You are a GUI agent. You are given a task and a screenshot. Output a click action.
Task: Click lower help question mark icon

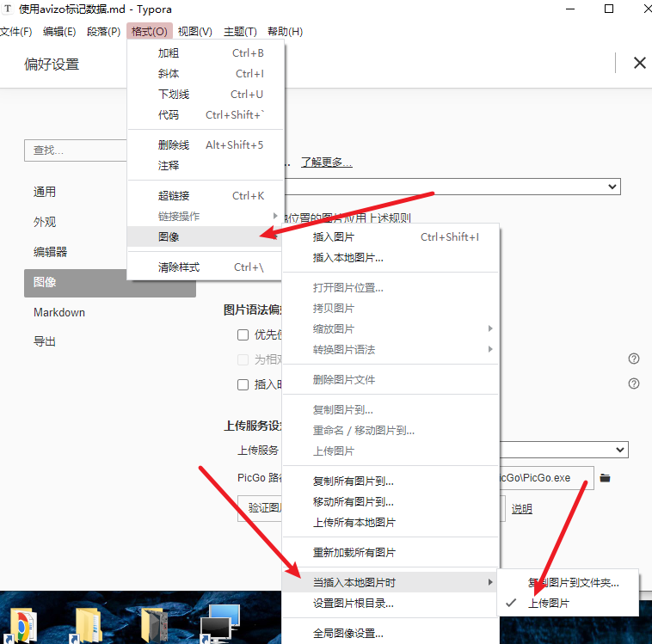click(634, 383)
